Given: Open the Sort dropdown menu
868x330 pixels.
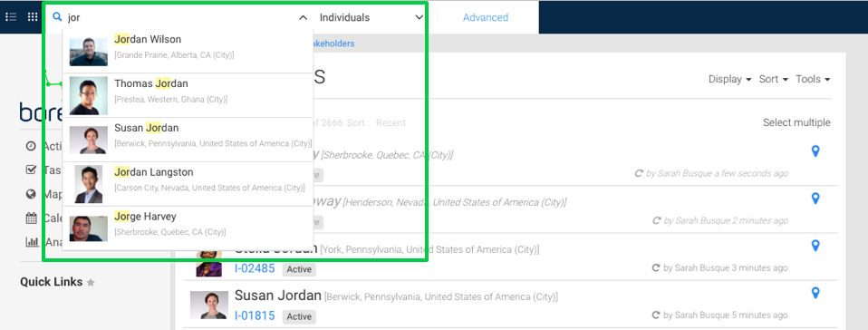Looking at the screenshot, I should click(774, 79).
